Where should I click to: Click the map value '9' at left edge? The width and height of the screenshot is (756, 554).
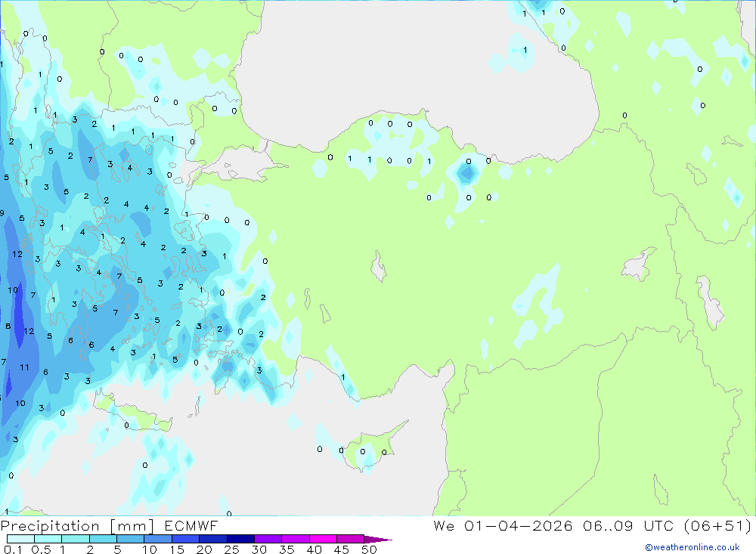pyautogui.click(x=2, y=212)
